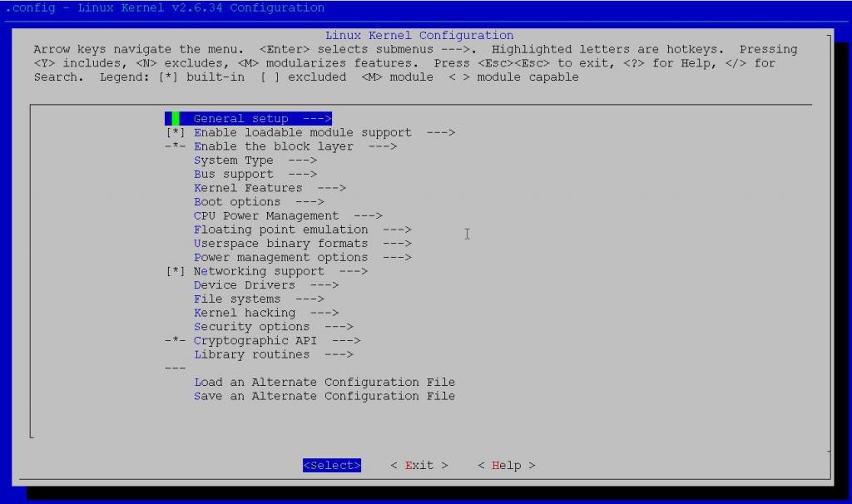
Task: Open the Kernel Features submenu
Action: click(270, 188)
